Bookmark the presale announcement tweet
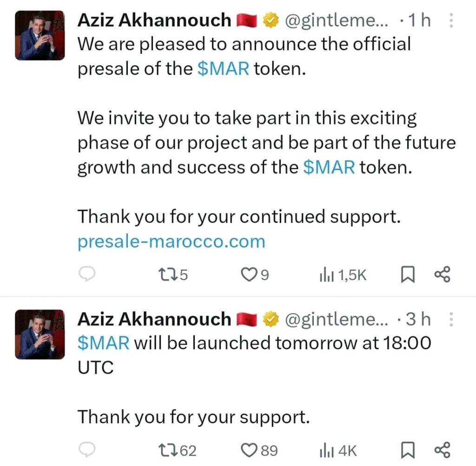Viewport: 476px width, 466px height. click(408, 275)
